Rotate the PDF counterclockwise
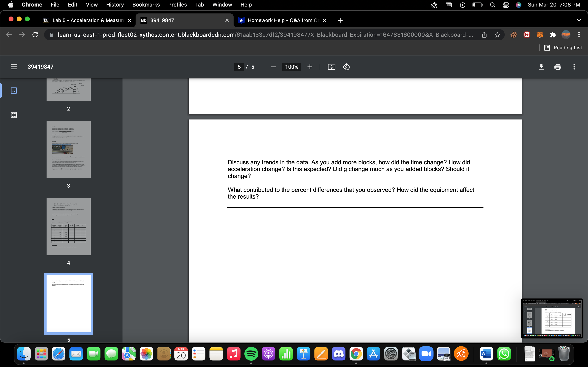588x367 pixels. coord(346,67)
